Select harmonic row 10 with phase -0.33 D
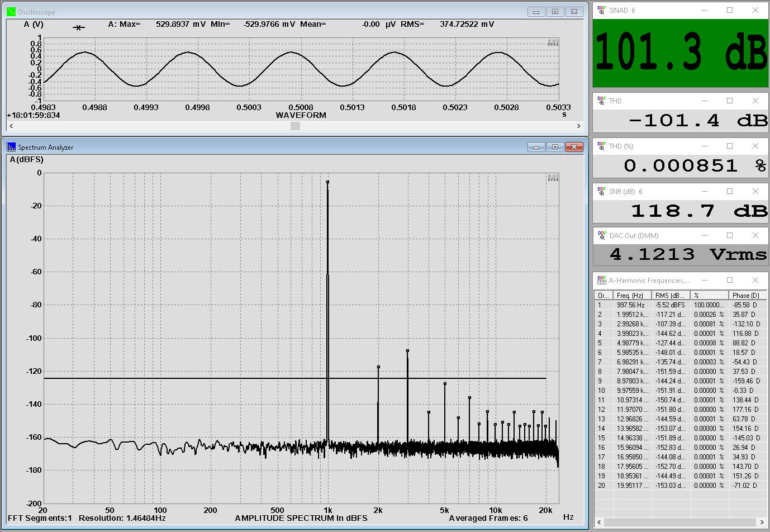 (x=681, y=391)
